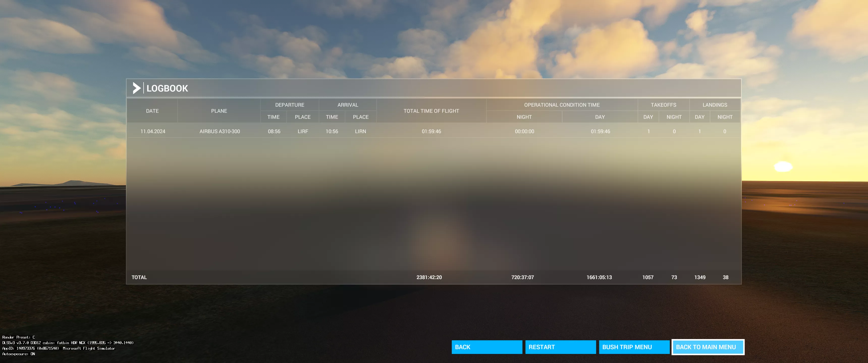Click the Date column header
The height and width of the screenshot is (363, 868).
click(x=152, y=111)
